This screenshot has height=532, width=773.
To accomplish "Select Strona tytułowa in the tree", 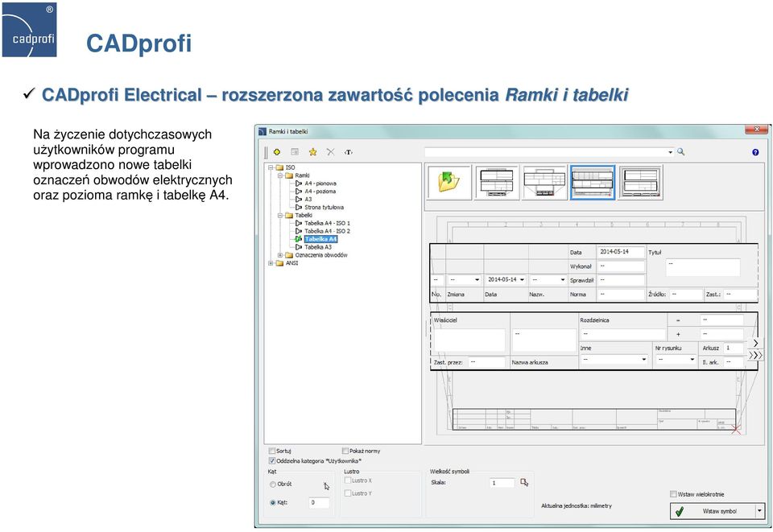I will click(324, 208).
